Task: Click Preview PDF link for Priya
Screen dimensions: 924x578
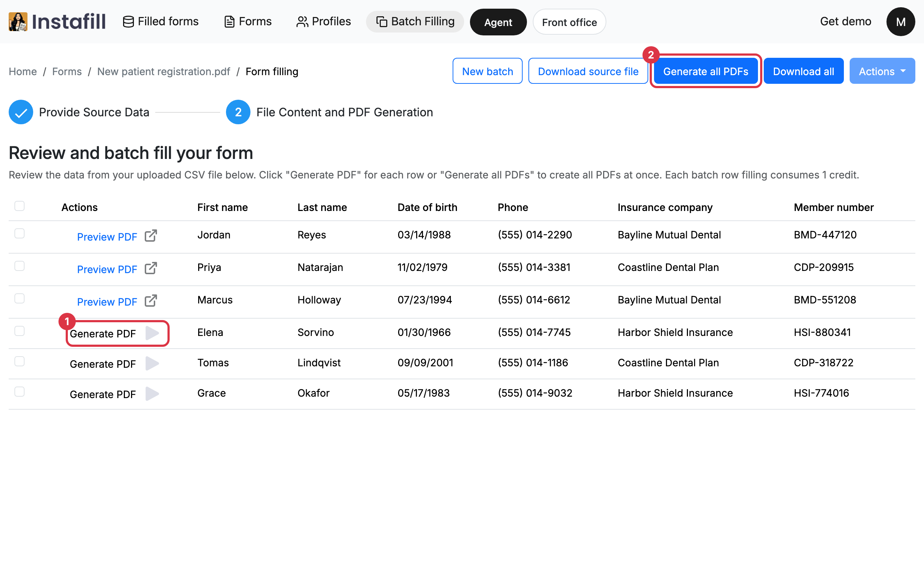Action: [x=107, y=269]
